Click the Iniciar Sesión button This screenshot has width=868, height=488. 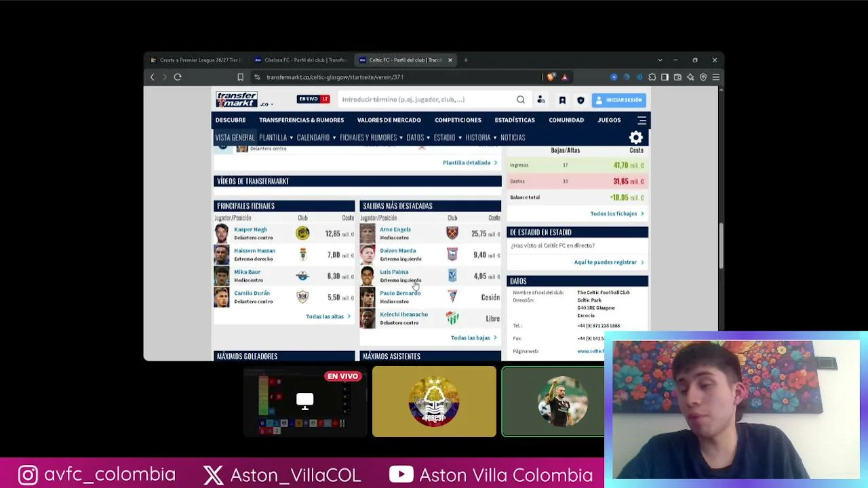(x=618, y=100)
